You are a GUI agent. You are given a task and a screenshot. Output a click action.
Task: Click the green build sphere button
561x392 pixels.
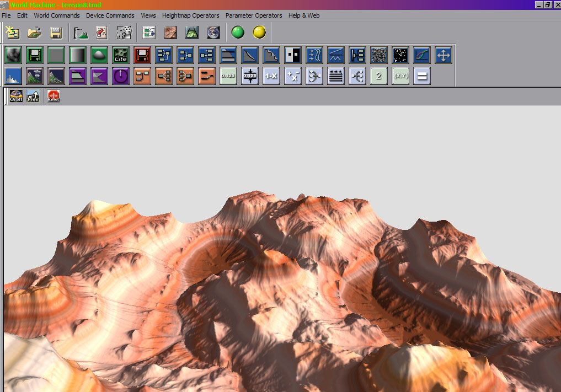[x=238, y=33]
